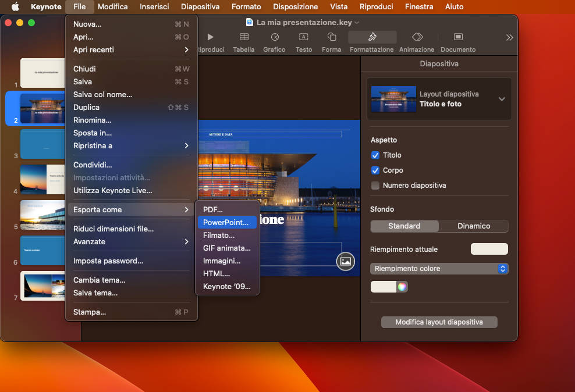Uncheck the Titolo checkbox

[375, 155]
